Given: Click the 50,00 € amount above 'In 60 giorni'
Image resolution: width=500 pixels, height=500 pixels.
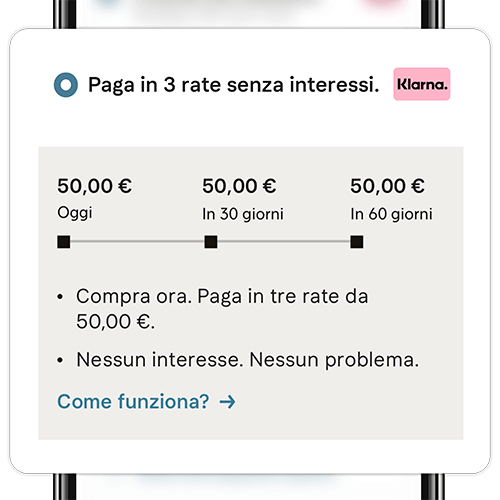Looking at the screenshot, I should 387,186.
